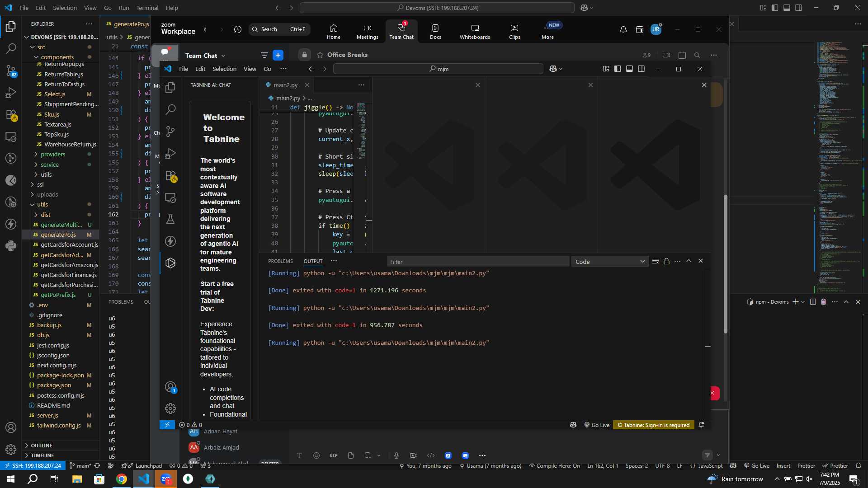Image resolution: width=868 pixels, height=488 pixels.
Task: Toggle panel visibility in outer VS Code title bar
Action: pos(787,8)
